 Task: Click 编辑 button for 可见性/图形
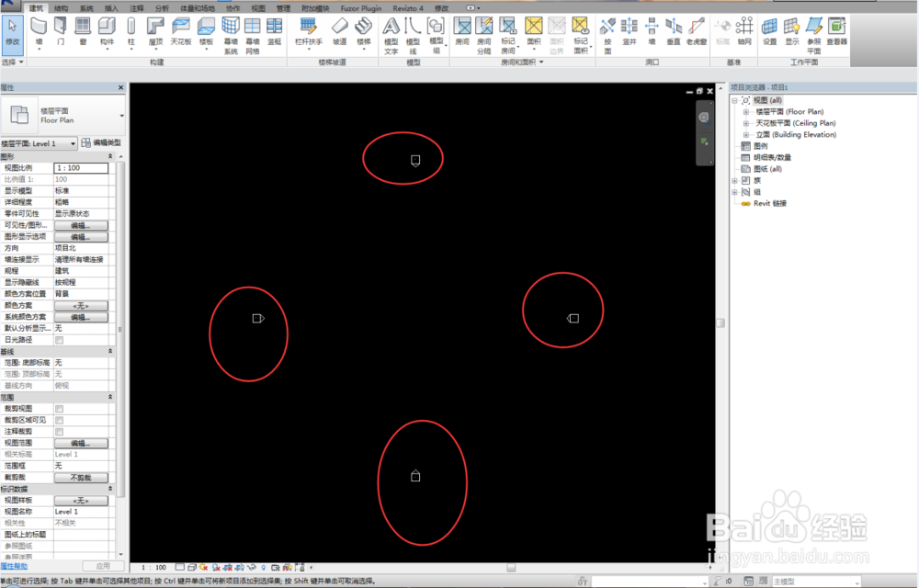[x=81, y=225]
